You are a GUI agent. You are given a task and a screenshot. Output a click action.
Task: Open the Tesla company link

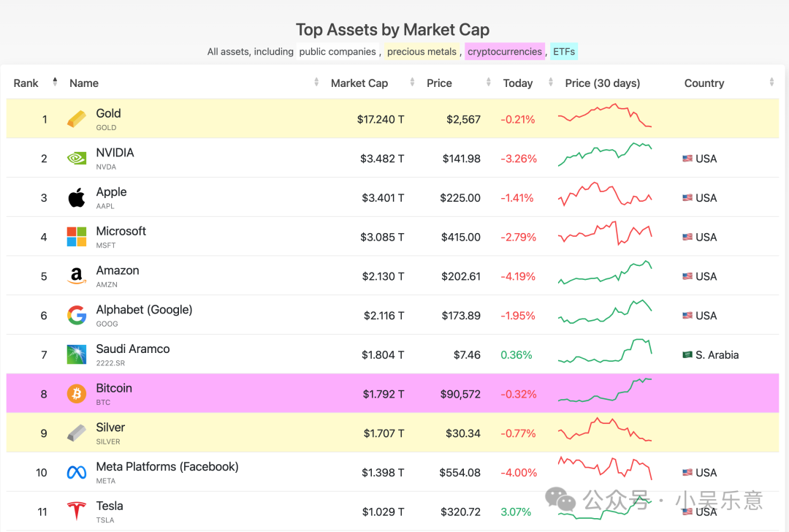pyautogui.click(x=109, y=506)
